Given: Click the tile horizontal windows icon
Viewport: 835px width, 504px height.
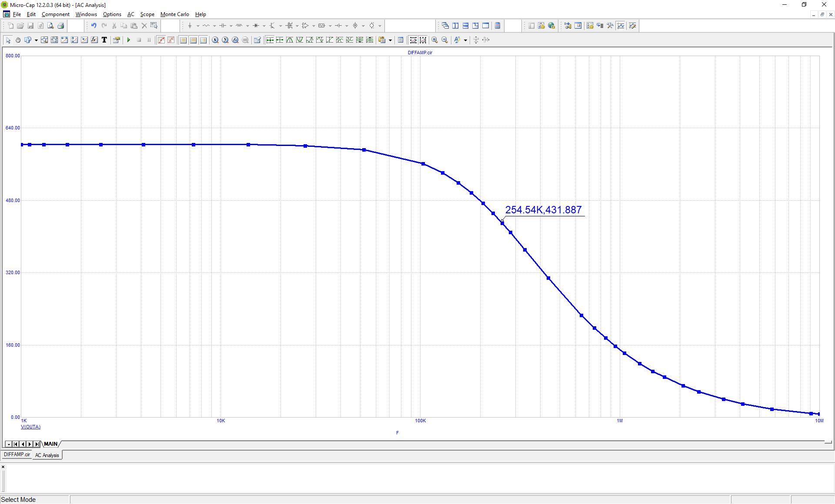Looking at the screenshot, I should pos(465,26).
